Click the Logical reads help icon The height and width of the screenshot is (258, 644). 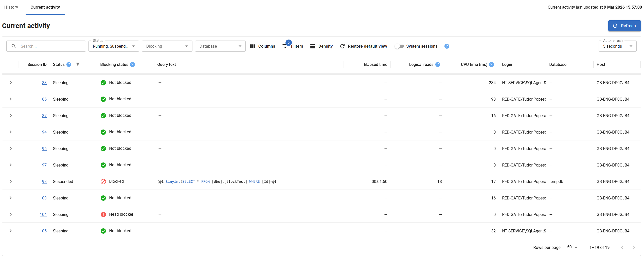tap(438, 64)
